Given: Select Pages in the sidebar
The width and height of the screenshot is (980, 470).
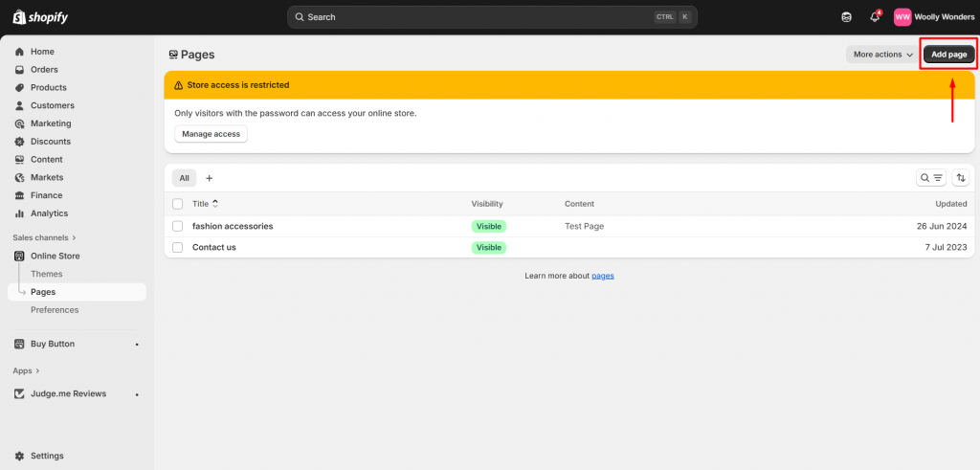Looking at the screenshot, I should (x=77, y=292).
